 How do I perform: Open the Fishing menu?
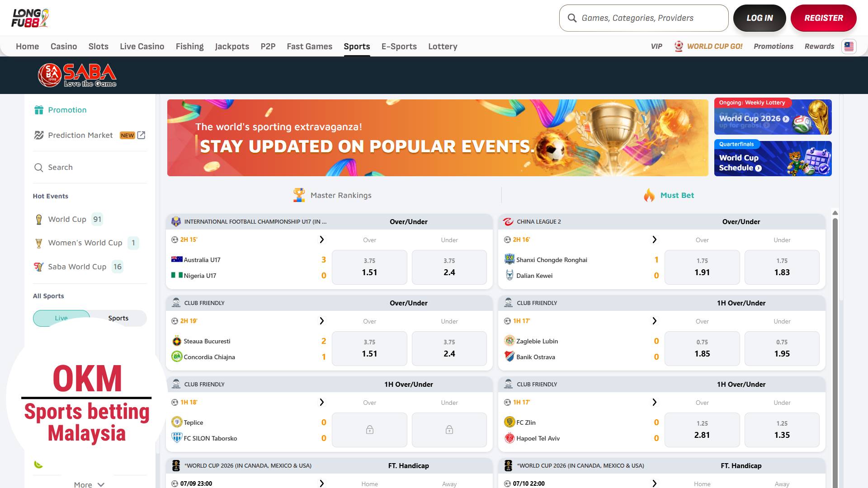189,47
